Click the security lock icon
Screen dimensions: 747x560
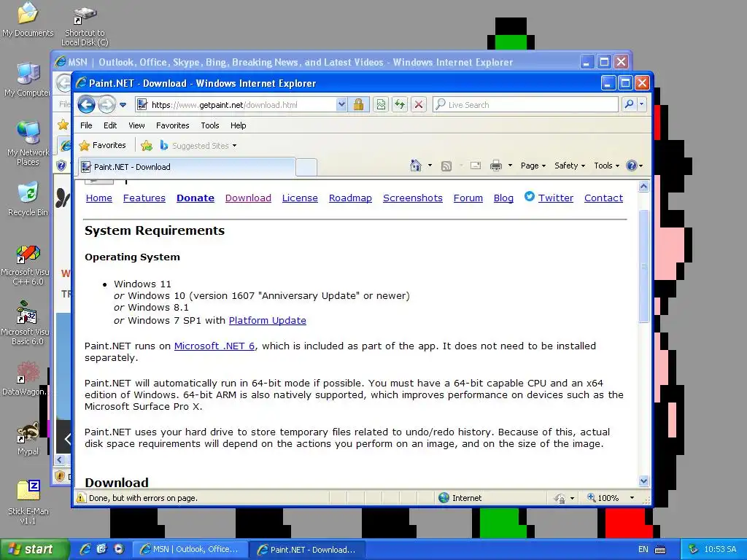358,105
